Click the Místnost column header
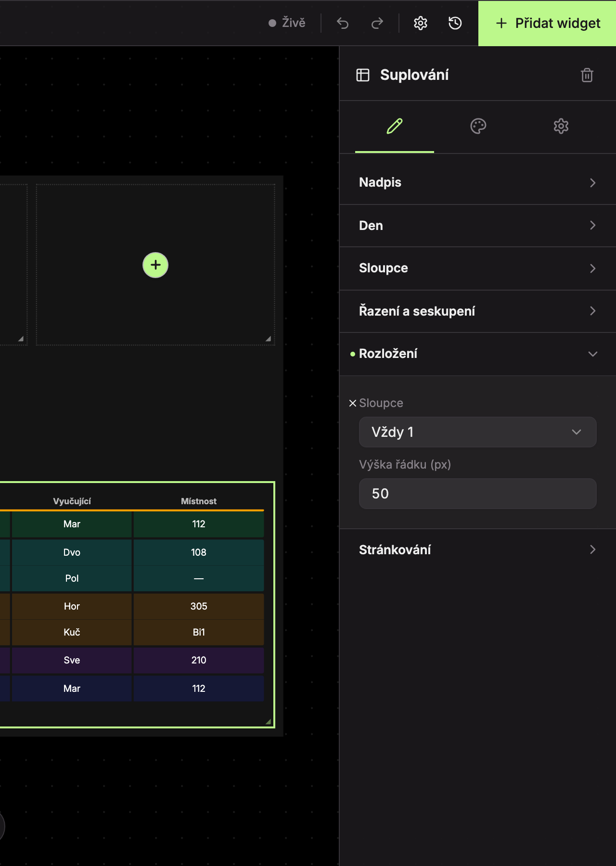 pyautogui.click(x=199, y=501)
